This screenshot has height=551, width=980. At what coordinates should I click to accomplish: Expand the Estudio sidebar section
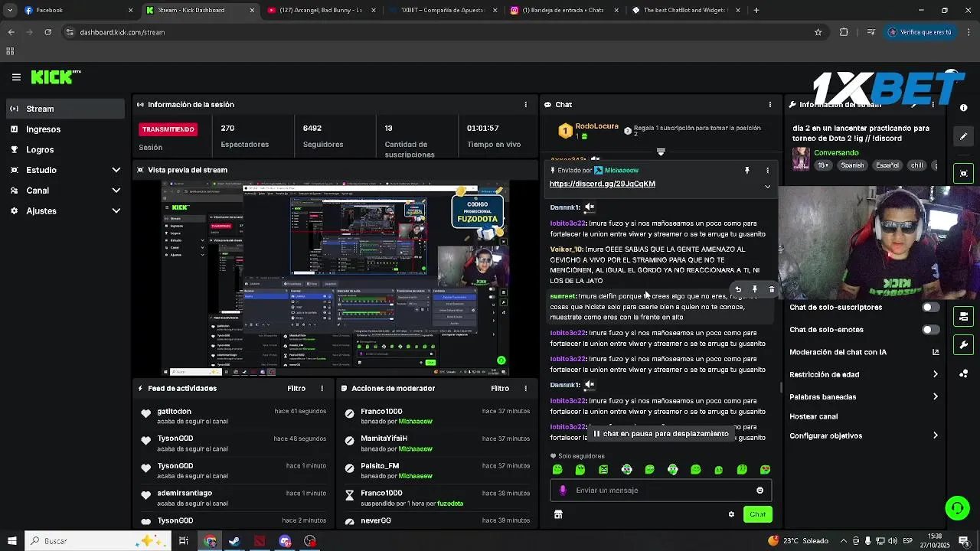click(x=116, y=170)
